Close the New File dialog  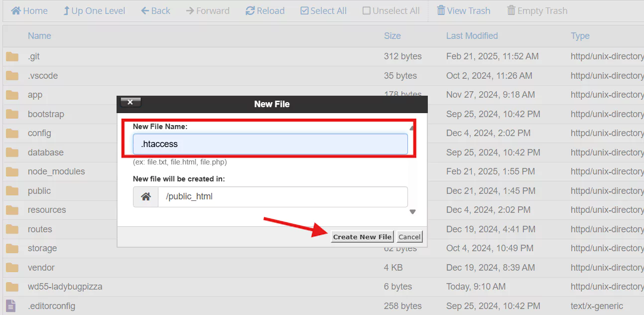(x=130, y=102)
